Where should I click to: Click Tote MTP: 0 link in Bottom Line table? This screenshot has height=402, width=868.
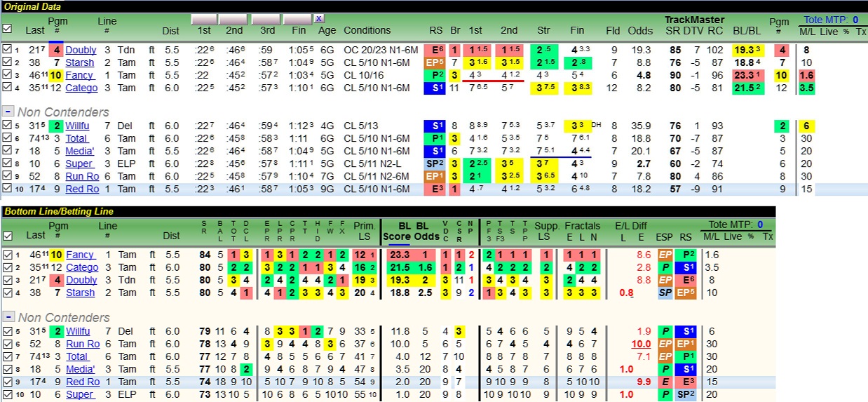tap(736, 225)
